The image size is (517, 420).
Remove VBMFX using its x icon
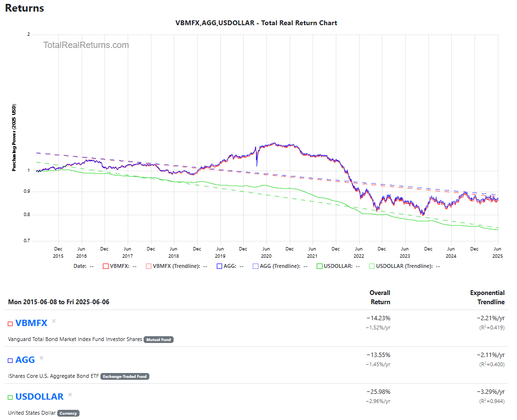[54, 321]
